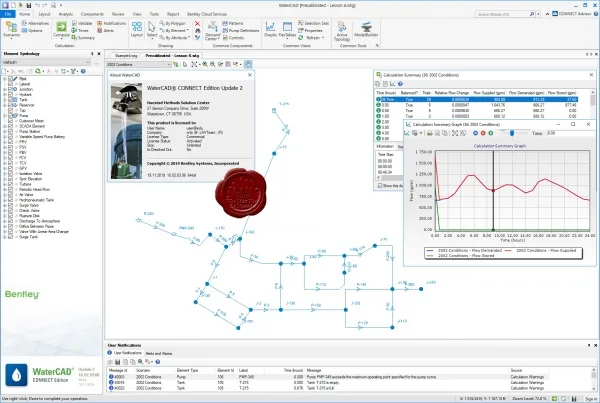Image resolution: width=600 pixels, height=403 pixels.
Task: Click the By Polygon selection button
Action: tap(173, 23)
